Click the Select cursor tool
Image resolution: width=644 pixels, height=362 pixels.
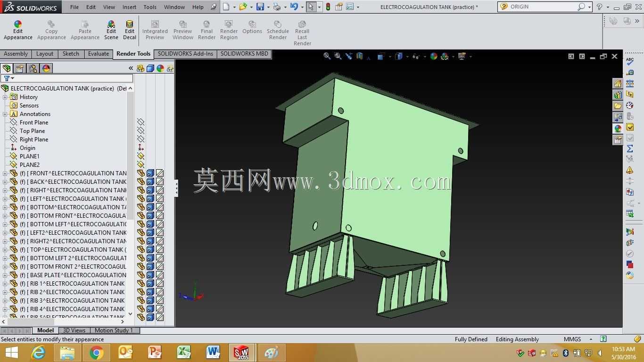point(311,7)
